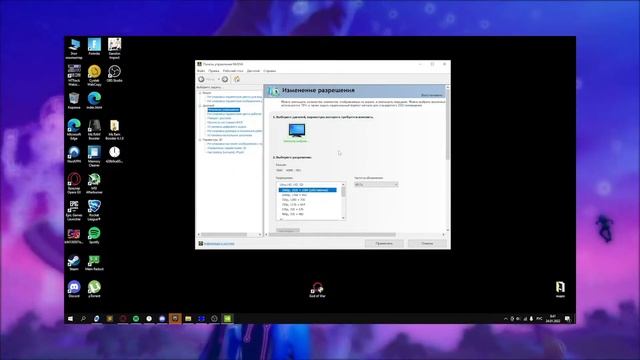Select Изменение разрешения in the task tree
Screen dimensions: 640x360
click(x=224, y=110)
